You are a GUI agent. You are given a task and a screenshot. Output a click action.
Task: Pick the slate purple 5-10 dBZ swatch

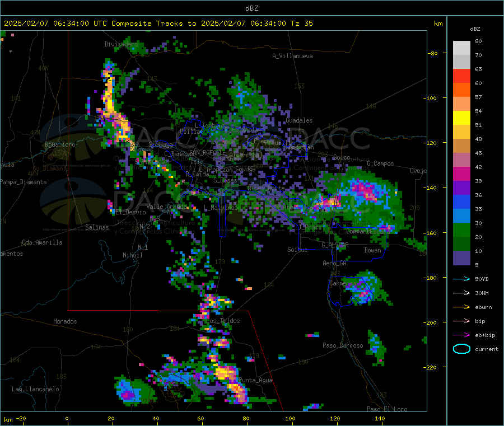pos(461,258)
